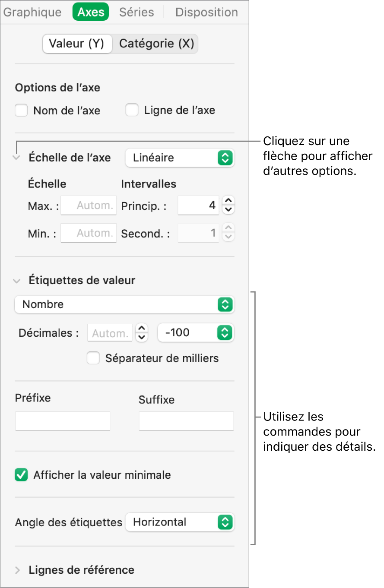Select the Catégorie (X) axis button

[156, 44]
